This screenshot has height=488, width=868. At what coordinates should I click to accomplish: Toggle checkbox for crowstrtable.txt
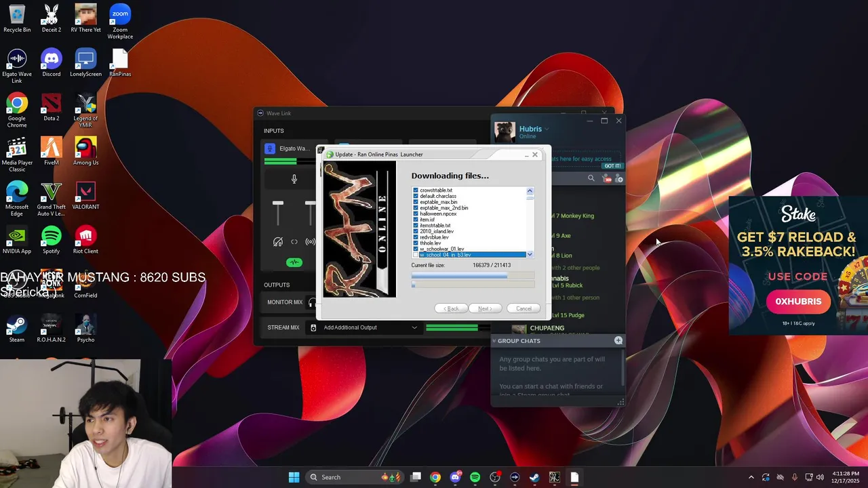tap(416, 190)
